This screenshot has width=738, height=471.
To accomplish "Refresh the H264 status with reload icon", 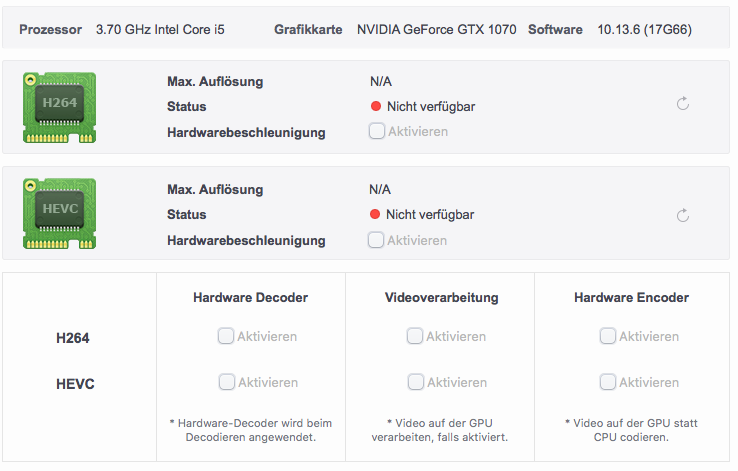I will point(683,104).
